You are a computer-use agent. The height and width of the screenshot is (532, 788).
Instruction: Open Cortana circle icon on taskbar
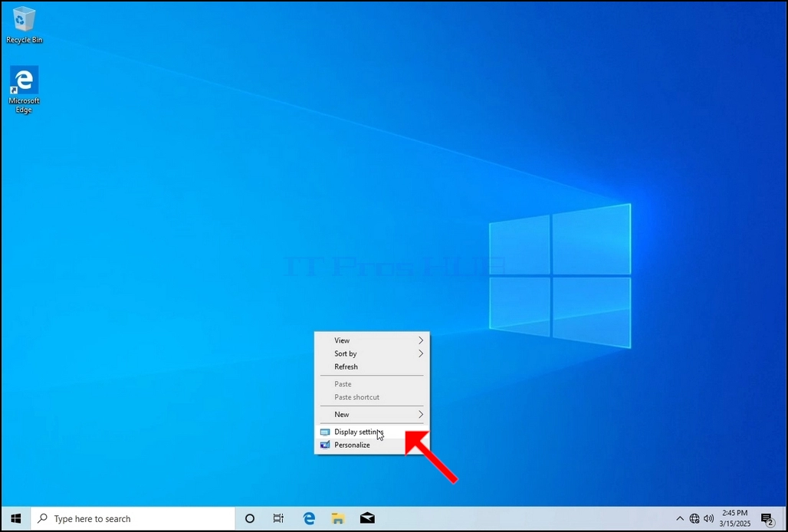pos(250,518)
